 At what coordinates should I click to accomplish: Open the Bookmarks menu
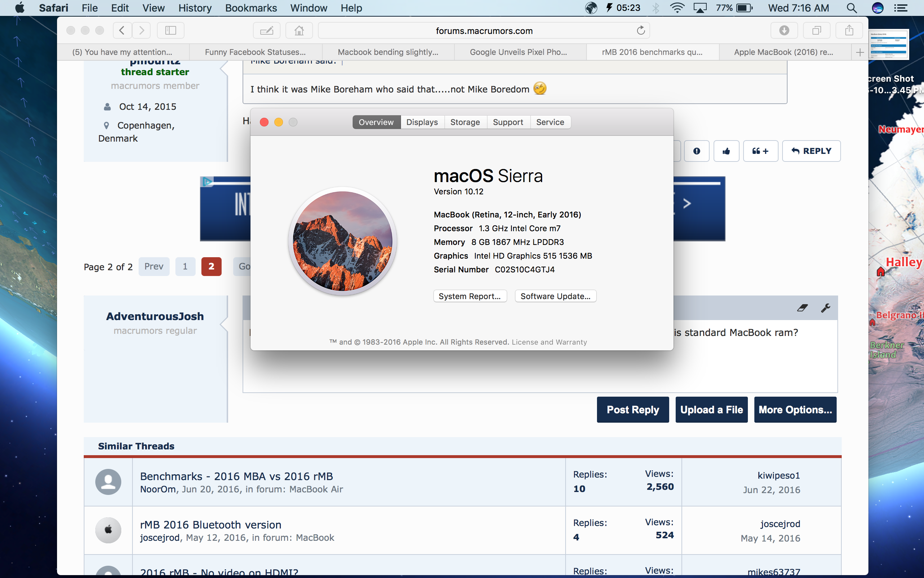pos(251,8)
